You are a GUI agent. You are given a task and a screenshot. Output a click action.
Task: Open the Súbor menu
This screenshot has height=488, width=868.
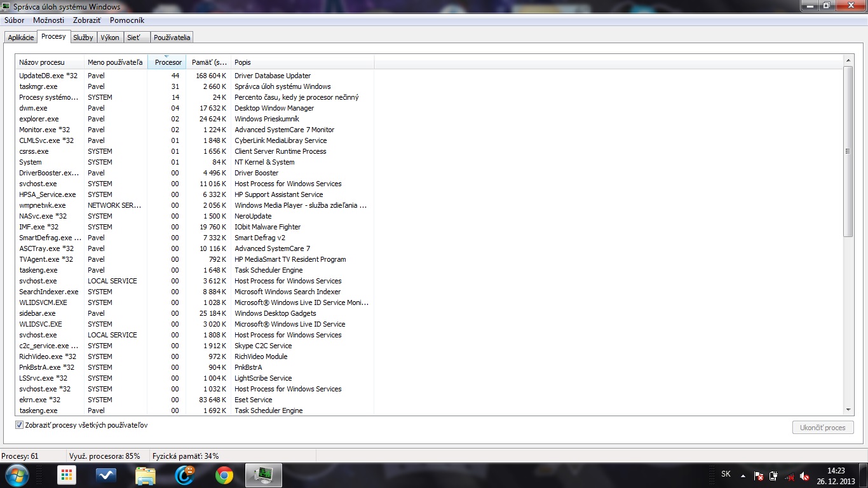click(x=15, y=20)
